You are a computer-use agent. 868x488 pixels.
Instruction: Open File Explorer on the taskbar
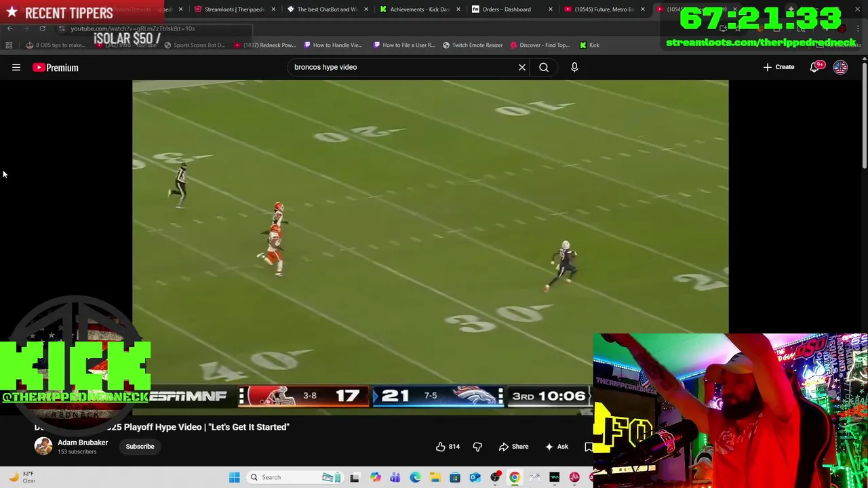tap(435, 477)
